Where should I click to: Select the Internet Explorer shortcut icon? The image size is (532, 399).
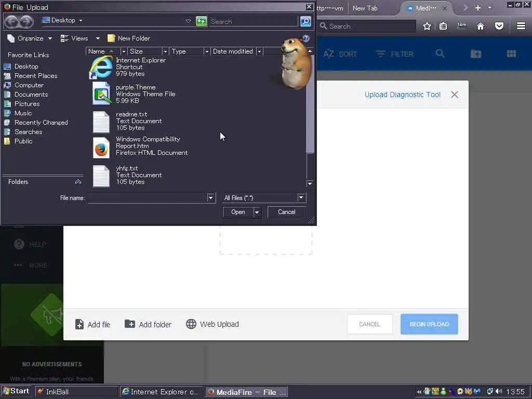(x=101, y=67)
